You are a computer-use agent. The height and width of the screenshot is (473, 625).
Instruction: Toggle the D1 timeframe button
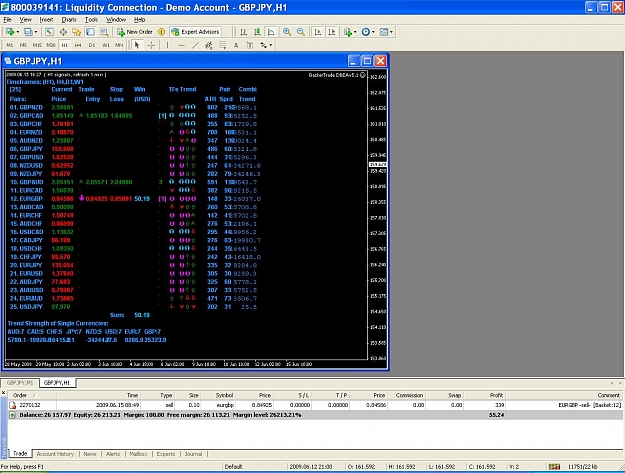[92, 45]
